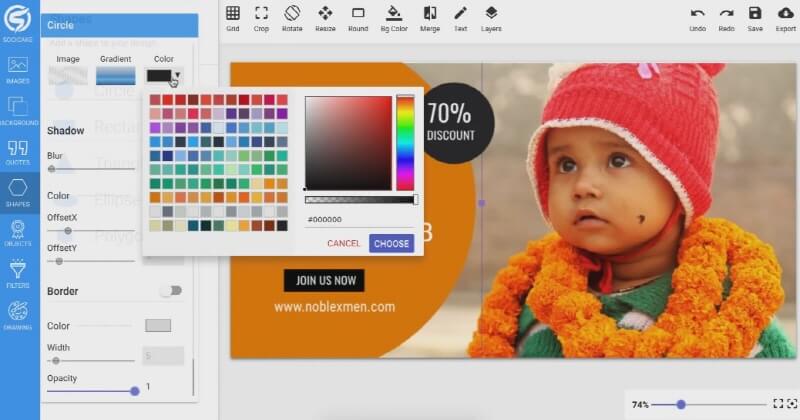Screen dimensions: 800x420
Task: Select the 70% DISCOUNT circle on canvas
Action: pos(454,123)
